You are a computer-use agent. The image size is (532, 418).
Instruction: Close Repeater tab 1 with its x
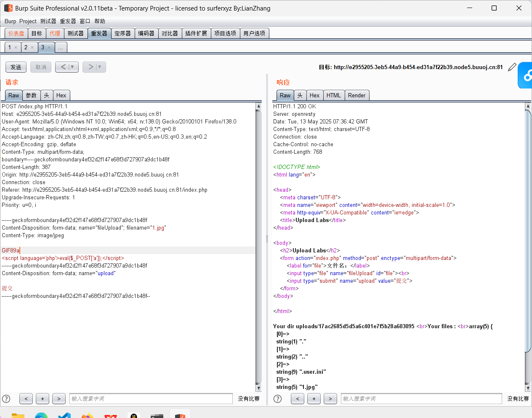(x=16, y=48)
